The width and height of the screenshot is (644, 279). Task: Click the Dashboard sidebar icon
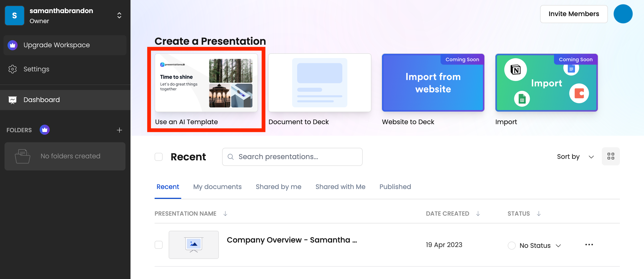pos(12,99)
